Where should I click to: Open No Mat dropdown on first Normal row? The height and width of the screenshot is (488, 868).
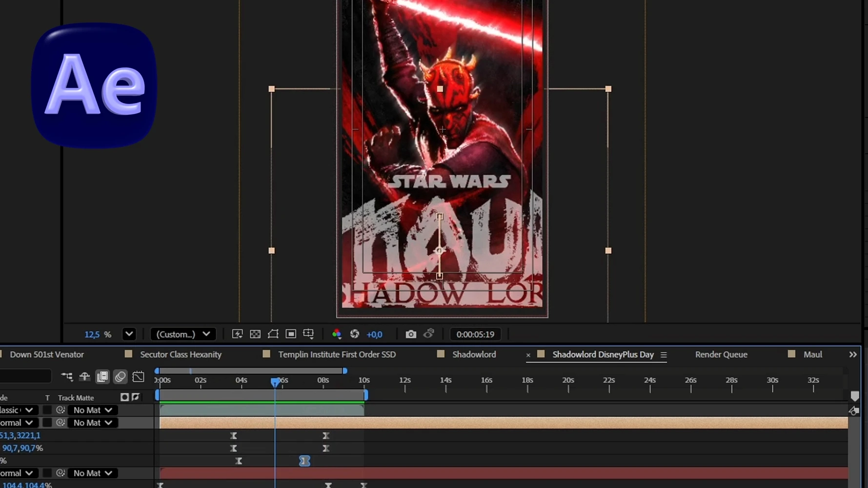click(93, 423)
